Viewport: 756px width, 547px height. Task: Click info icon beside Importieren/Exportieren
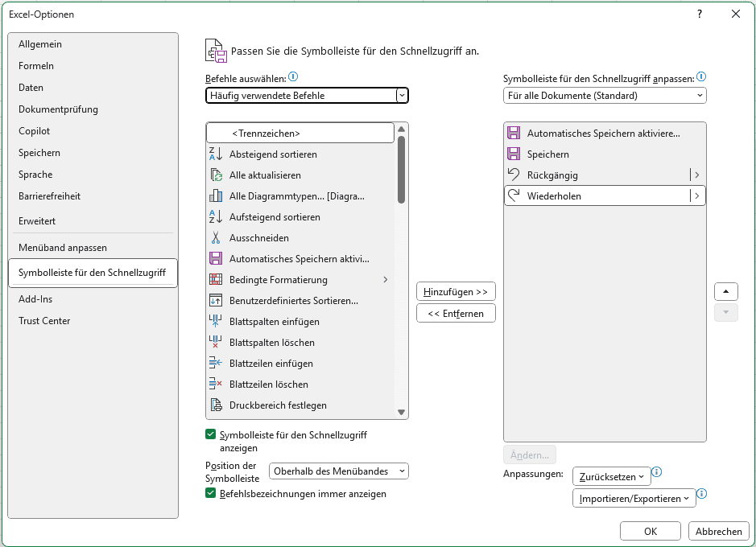(702, 494)
